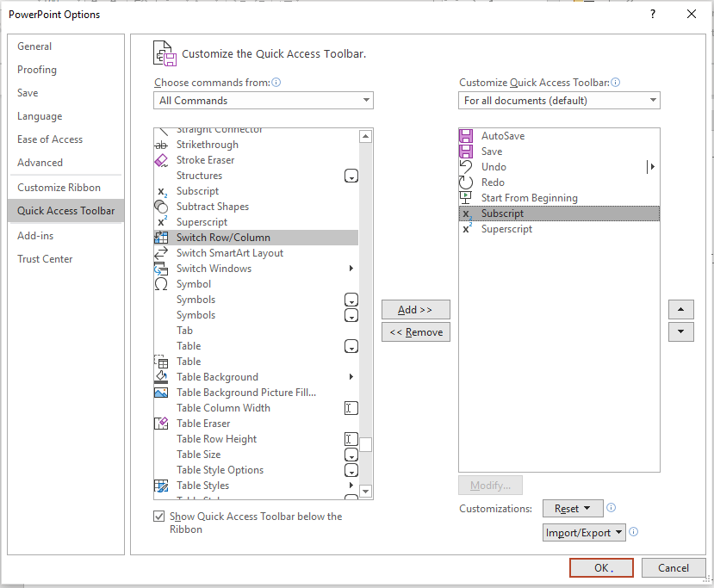Click the Start From Beginning icon
This screenshot has height=588, width=714.
[x=466, y=197]
